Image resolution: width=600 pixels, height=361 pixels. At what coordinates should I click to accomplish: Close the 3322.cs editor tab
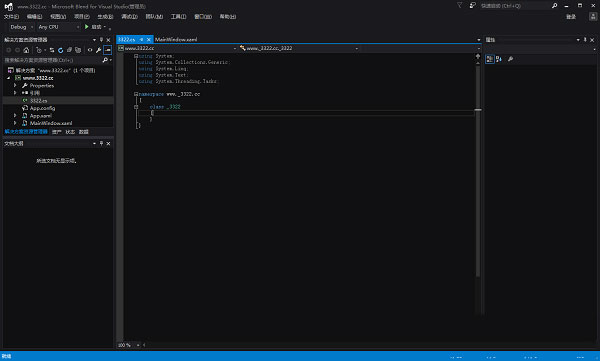pos(148,39)
